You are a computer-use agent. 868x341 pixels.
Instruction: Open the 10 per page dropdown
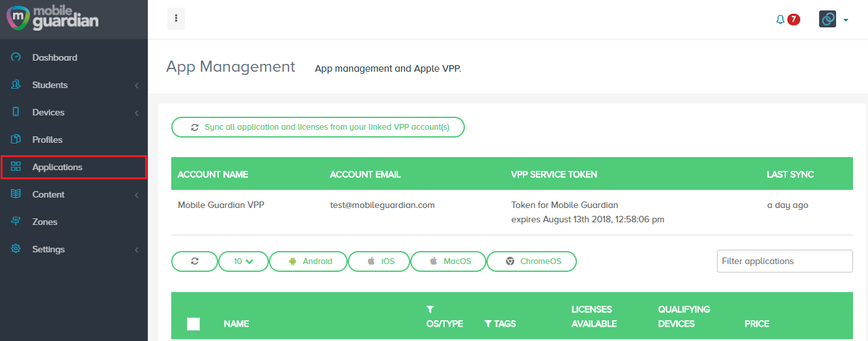point(243,261)
